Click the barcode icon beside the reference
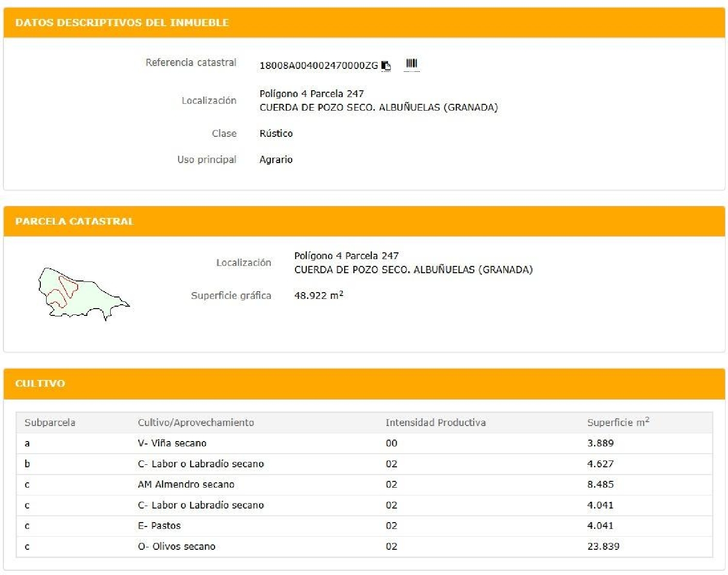The image size is (728, 575). (x=412, y=64)
